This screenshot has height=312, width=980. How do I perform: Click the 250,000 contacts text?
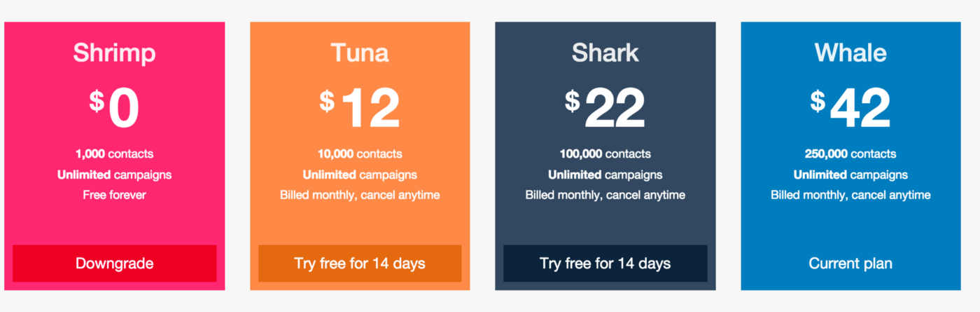tap(850, 154)
